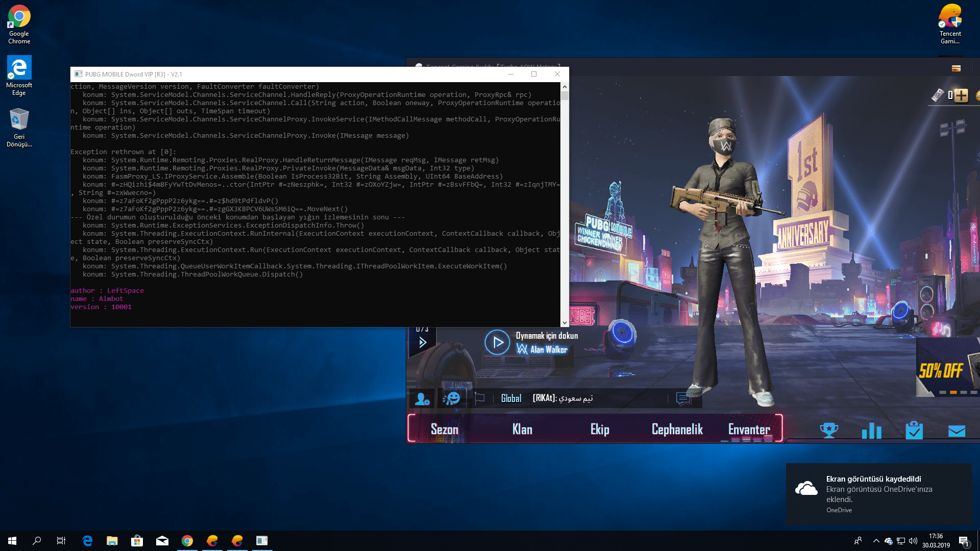980x551 pixels.
Task: Open the statistics bar chart icon
Action: click(872, 431)
